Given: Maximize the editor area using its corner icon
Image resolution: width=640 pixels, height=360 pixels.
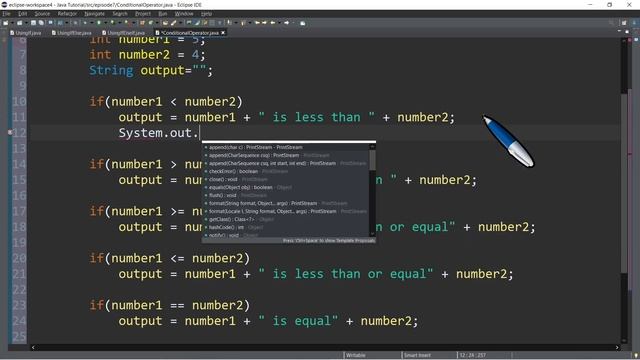Looking at the screenshot, I should coord(627,31).
